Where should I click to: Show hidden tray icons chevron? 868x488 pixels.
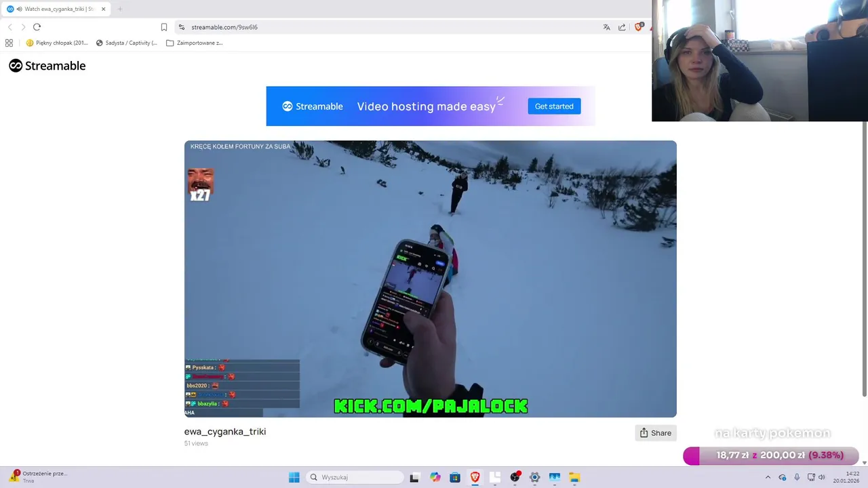pos(768,477)
